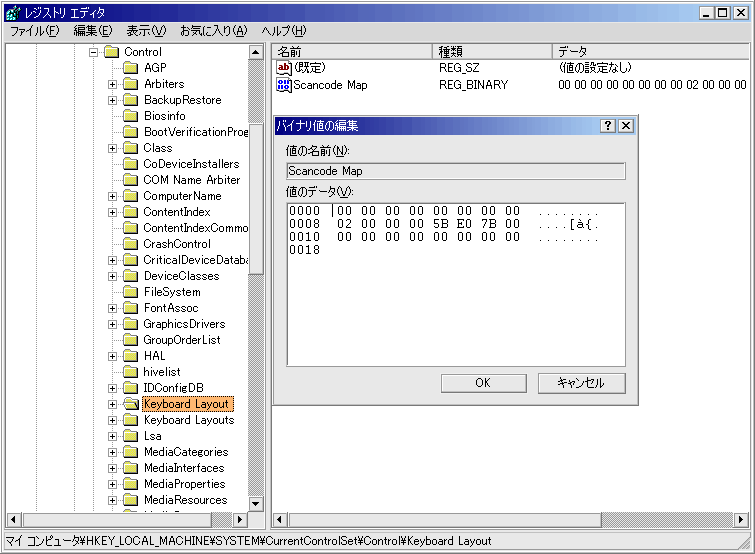Click the tree pane scroll down arrow
Viewport: 755px width, 554px height.
coord(256,504)
